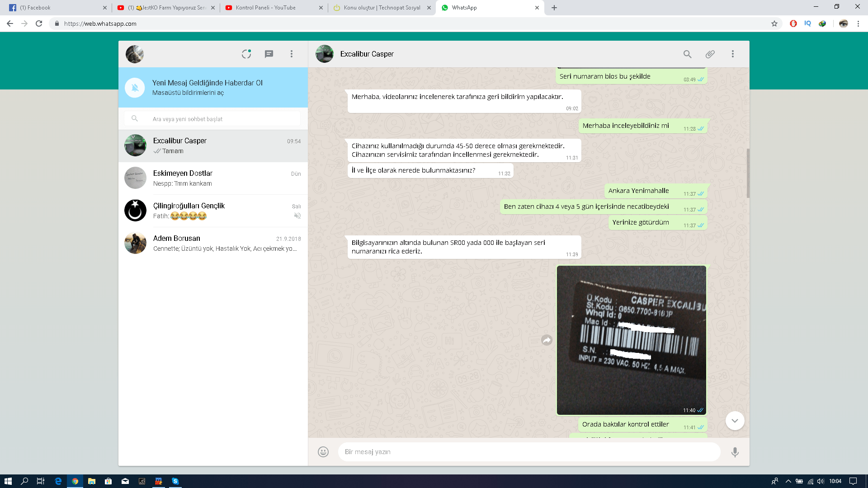Jump to latest messages with the down chevron
Viewport: 868px width, 488px height.
click(x=735, y=421)
